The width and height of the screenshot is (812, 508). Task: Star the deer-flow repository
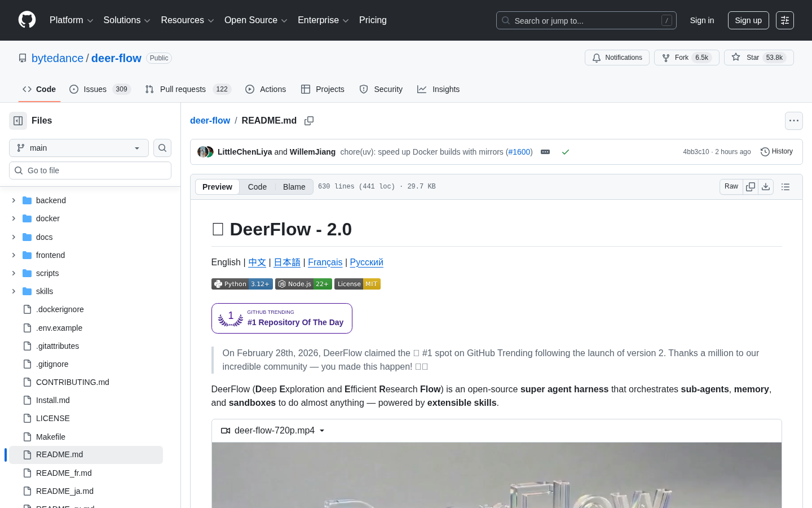click(x=758, y=57)
